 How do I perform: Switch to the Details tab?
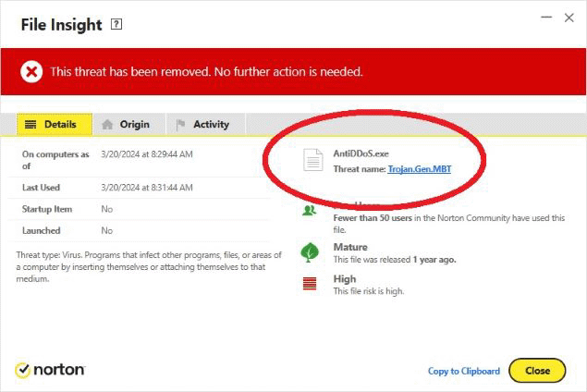pyautogui.click(x=55, y=124)
